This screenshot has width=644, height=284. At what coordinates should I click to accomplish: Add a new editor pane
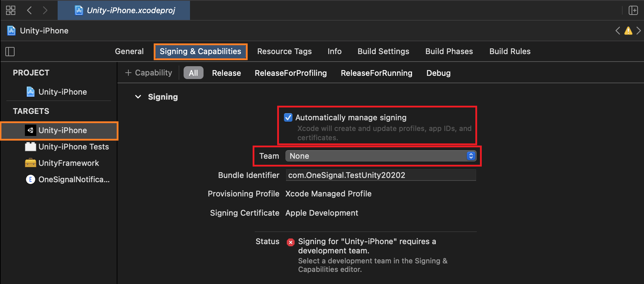point(633,10)
